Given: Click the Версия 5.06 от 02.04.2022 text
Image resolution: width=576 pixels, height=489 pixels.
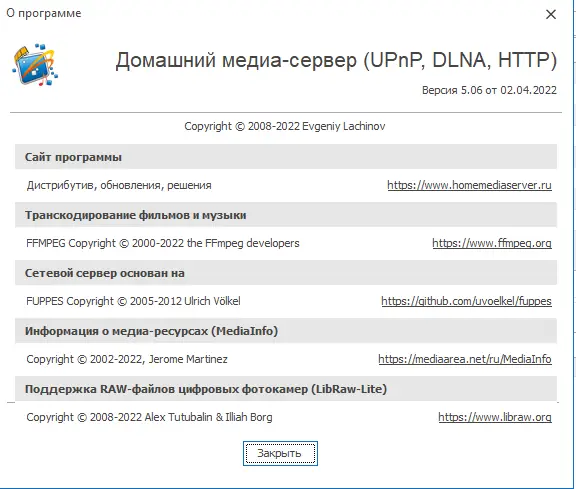Looking at the screenshot, I should coord(489,90).
